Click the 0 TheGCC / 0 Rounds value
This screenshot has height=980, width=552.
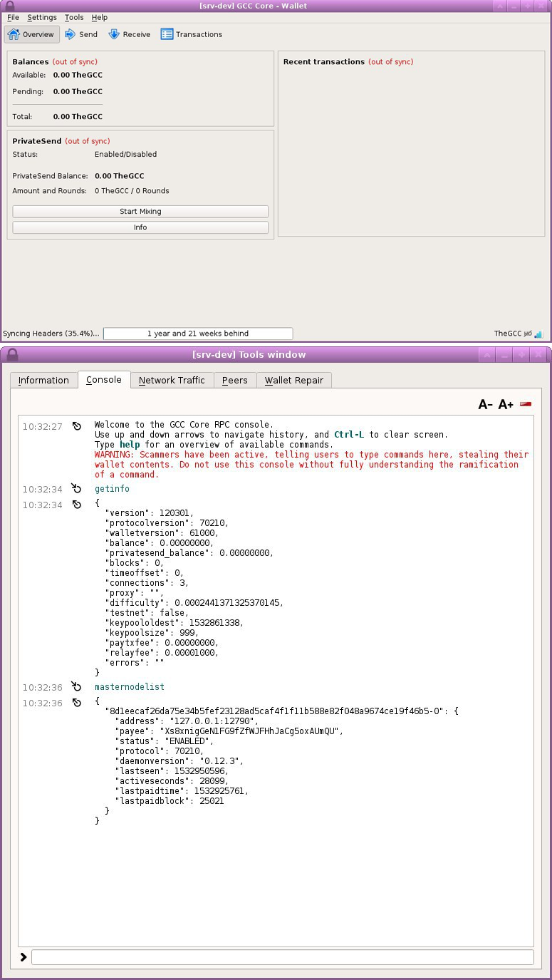132,191
